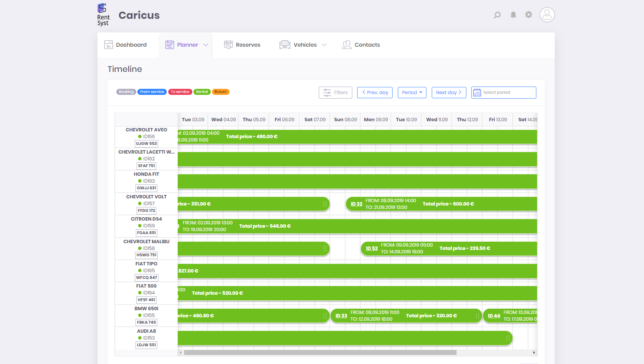Screen dimensions: 644x364
Task: Click the Dashboard chart icon
Action: coord(108,45)
